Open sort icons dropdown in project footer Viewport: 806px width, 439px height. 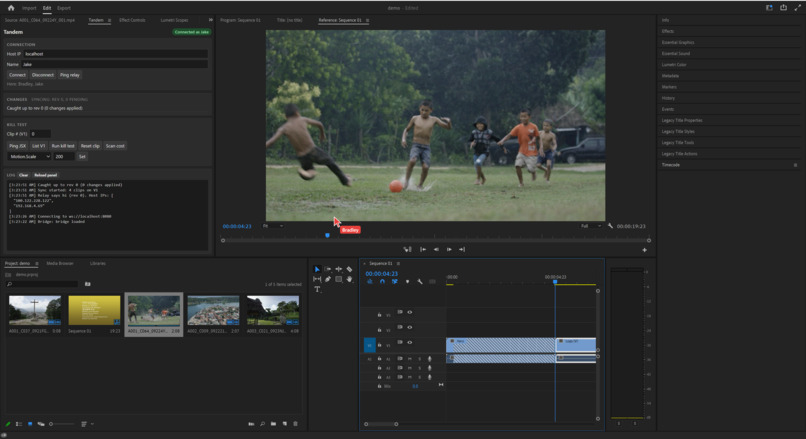click(87, 424)
